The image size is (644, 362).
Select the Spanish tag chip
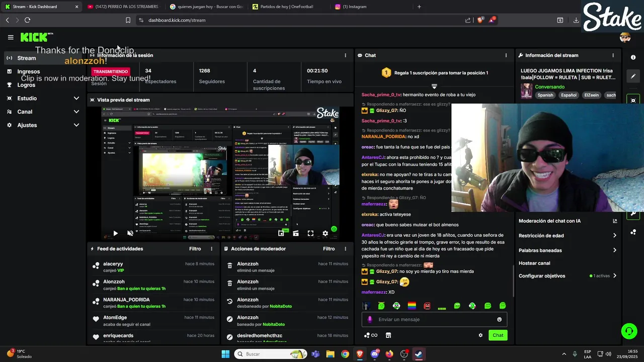point(545,95)
